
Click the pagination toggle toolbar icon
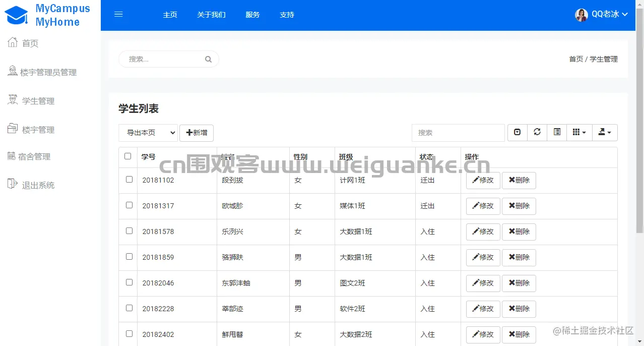[x=518, y=132]
